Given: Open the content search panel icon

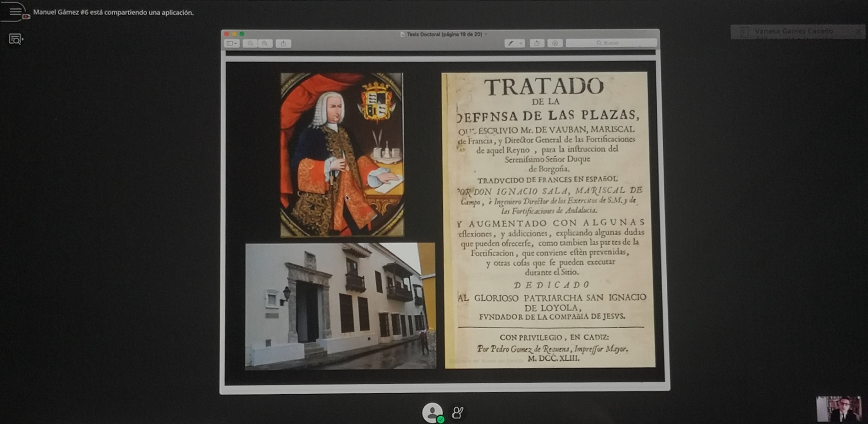Looking at the screenshot, I should pyautogui.click(x=15, y=39).
